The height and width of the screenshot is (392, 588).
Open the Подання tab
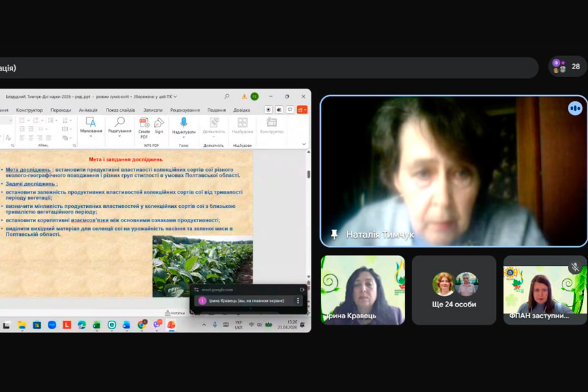pos(217,110)
